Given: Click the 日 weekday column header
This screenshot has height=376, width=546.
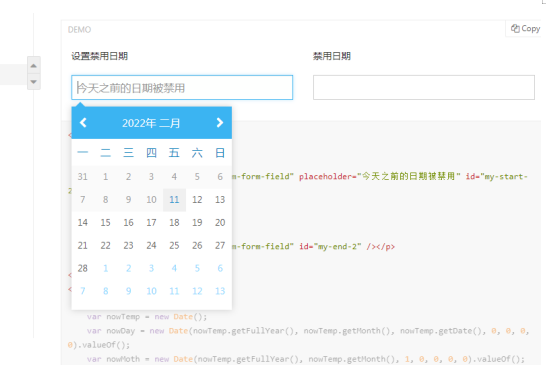Looking at the screenshot, I should pos(220,153).
